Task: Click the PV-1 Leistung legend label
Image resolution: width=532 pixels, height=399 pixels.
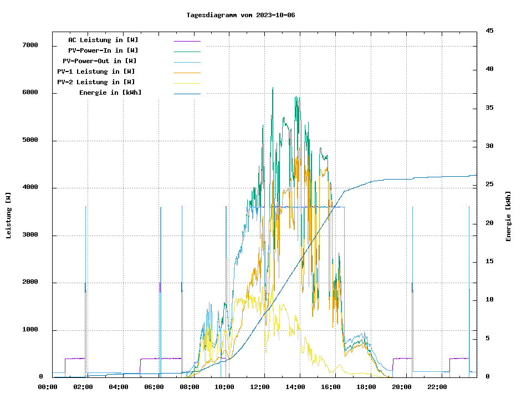Action: (x=96, y=71)
